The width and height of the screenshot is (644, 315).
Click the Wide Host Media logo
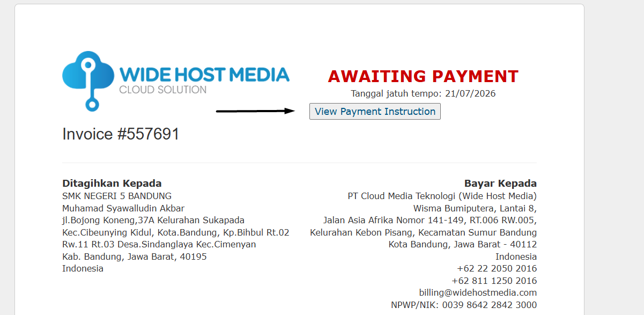(x=176, y=81)
